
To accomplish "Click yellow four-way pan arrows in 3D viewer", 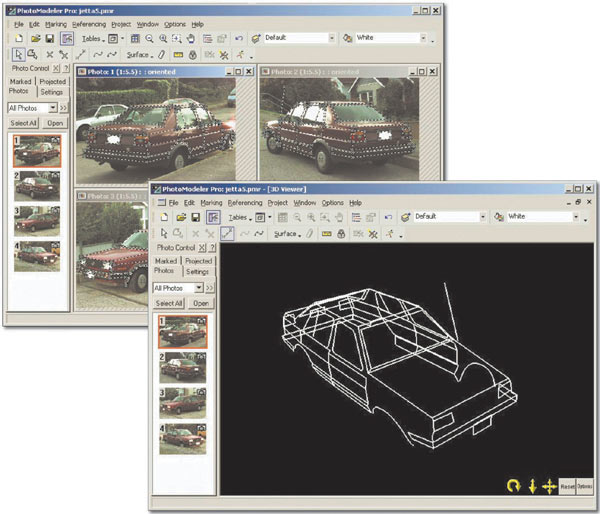I will point(549,486).
